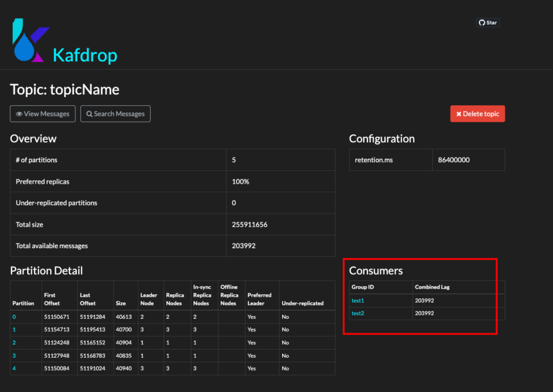
Task: Open consumer group test2
Action: [357, 313]
